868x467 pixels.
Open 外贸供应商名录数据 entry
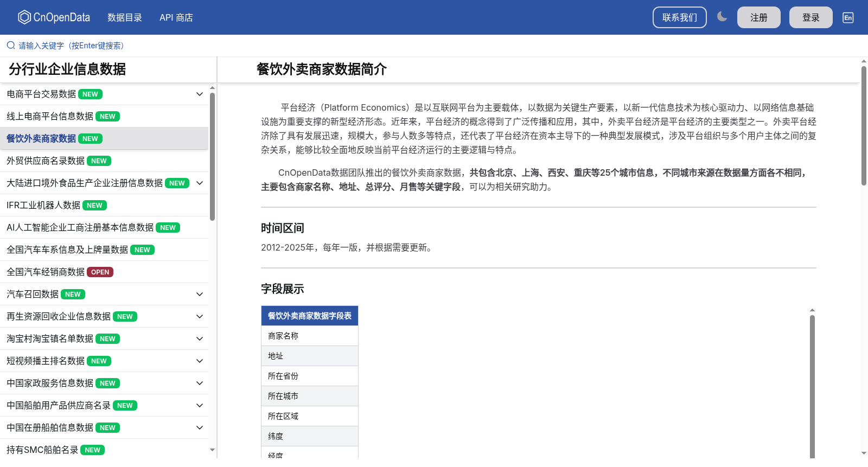[x=104, y=161]
